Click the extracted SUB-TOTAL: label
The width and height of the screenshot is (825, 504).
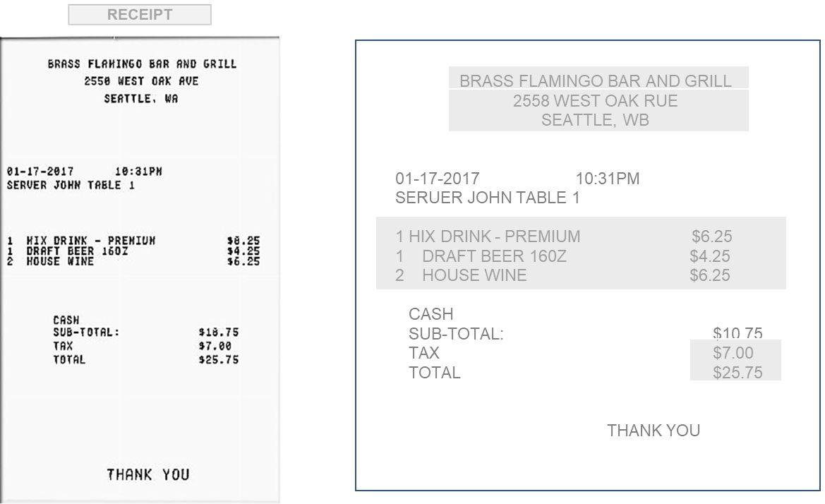pyautogui.click(x=456, y=334)
